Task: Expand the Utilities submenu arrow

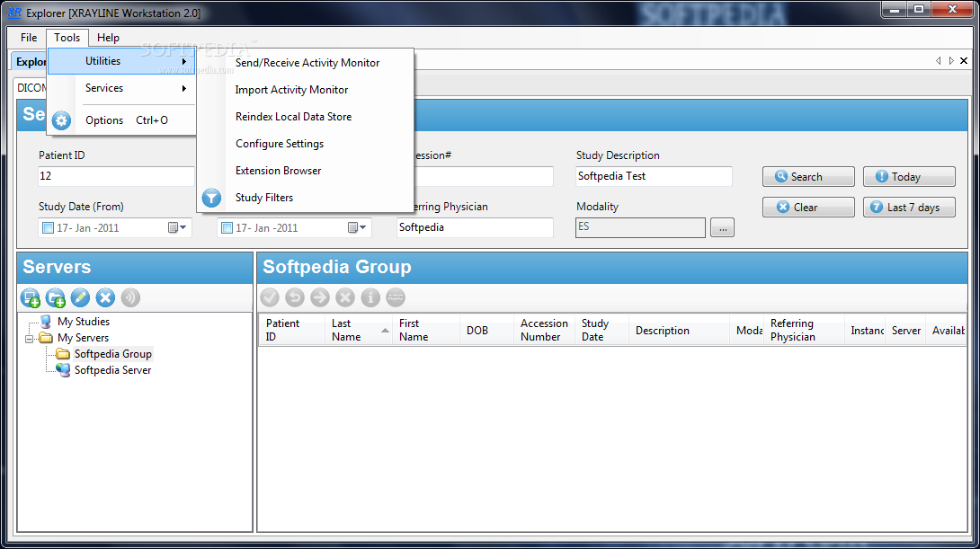Action: point(183,61)
